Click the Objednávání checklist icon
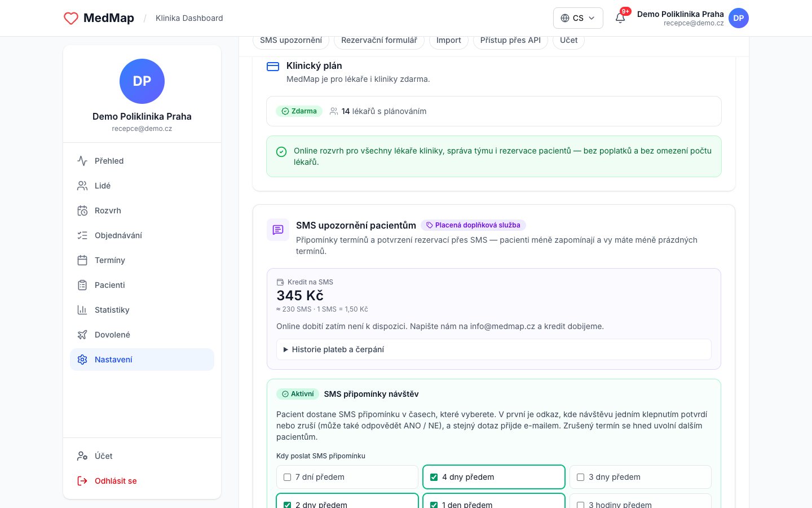This screenshot has width=812, height=508. [82, 235]
